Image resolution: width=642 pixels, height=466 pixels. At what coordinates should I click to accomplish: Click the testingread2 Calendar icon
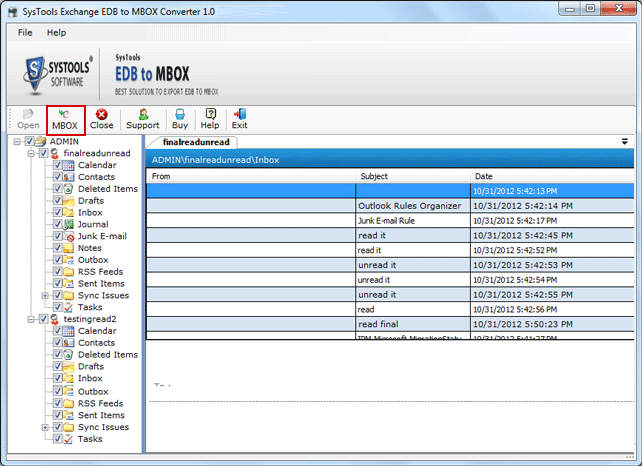tap(68, 331)
